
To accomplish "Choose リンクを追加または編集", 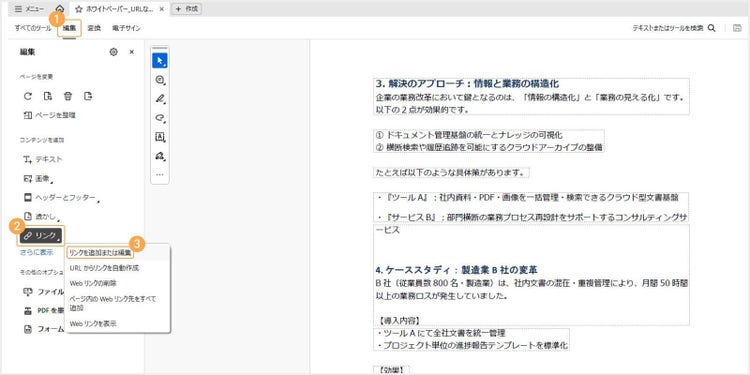I will [x=100, y=252].
